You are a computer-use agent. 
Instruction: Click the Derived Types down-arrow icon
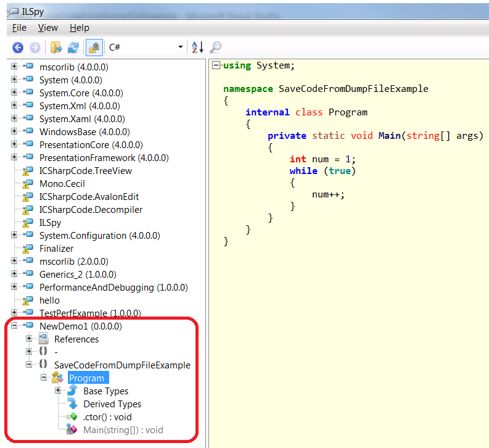[72, 404]
